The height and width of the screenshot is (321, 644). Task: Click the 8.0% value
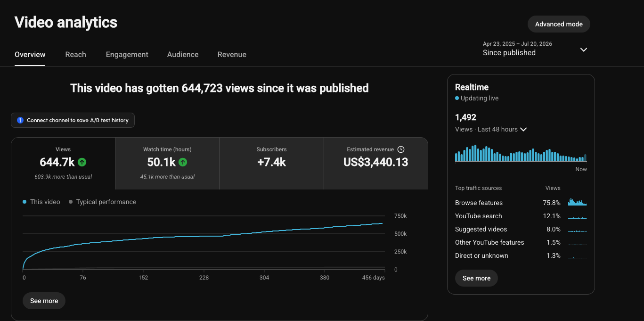coord(553,229)
